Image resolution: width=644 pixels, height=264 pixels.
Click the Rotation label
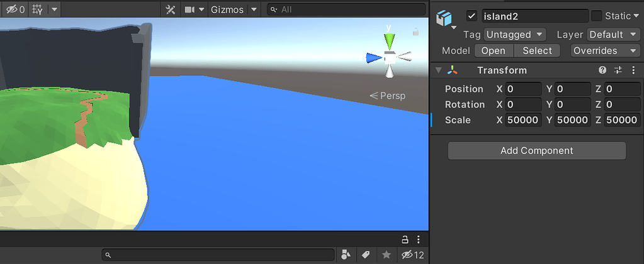465,104
